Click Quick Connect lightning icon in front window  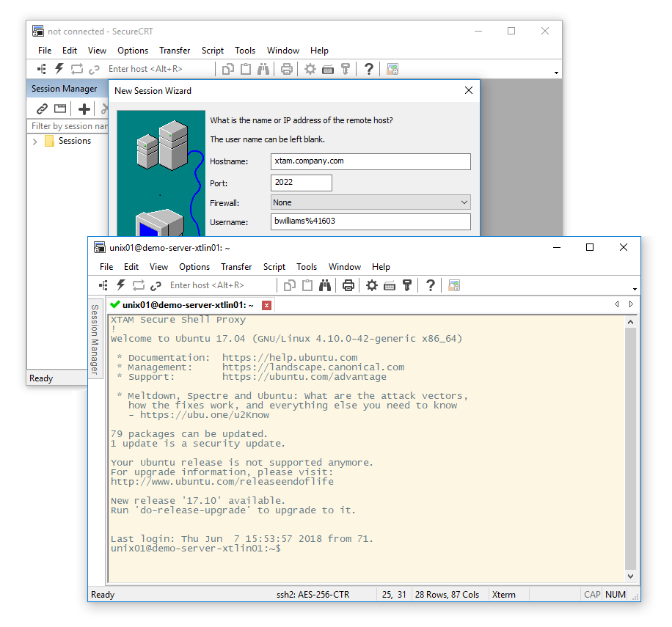coord(121,285)
